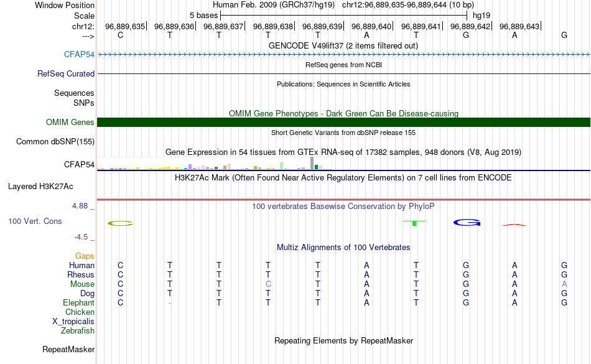Click the OMIM Genes track label
591x364 pixels.
tap(70, 122)
